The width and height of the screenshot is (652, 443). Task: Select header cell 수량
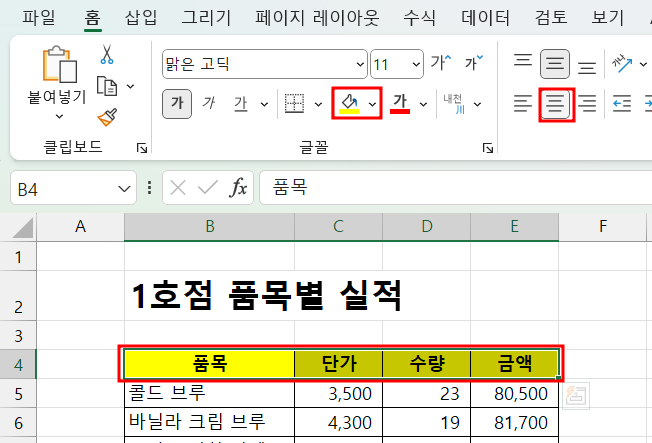[427, 364]
